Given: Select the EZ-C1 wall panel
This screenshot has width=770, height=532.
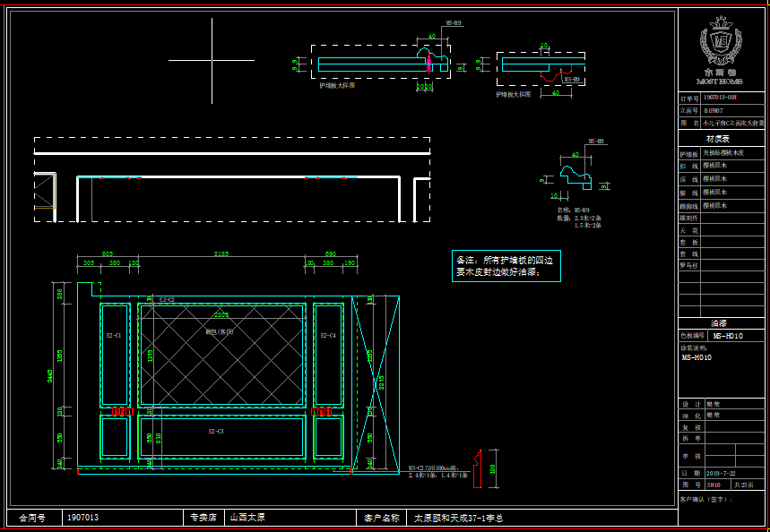Looking at the screenshot, I should coord(115,355).
